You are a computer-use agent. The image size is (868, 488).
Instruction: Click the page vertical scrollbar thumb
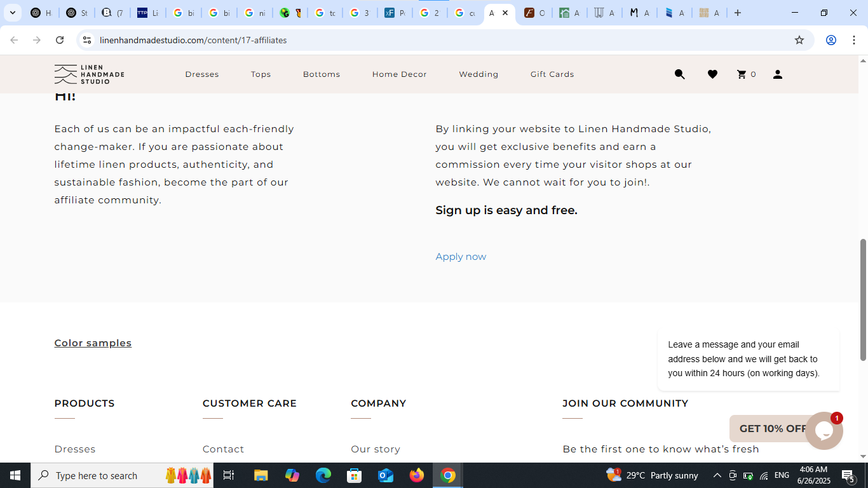[x=863, y=300]
